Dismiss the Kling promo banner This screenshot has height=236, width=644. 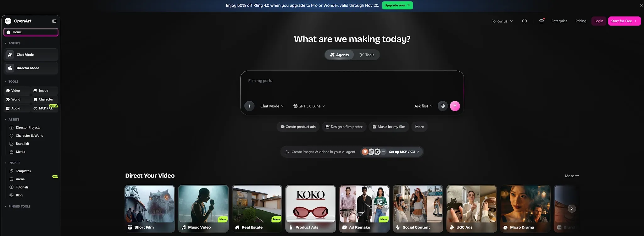point(641,5)
